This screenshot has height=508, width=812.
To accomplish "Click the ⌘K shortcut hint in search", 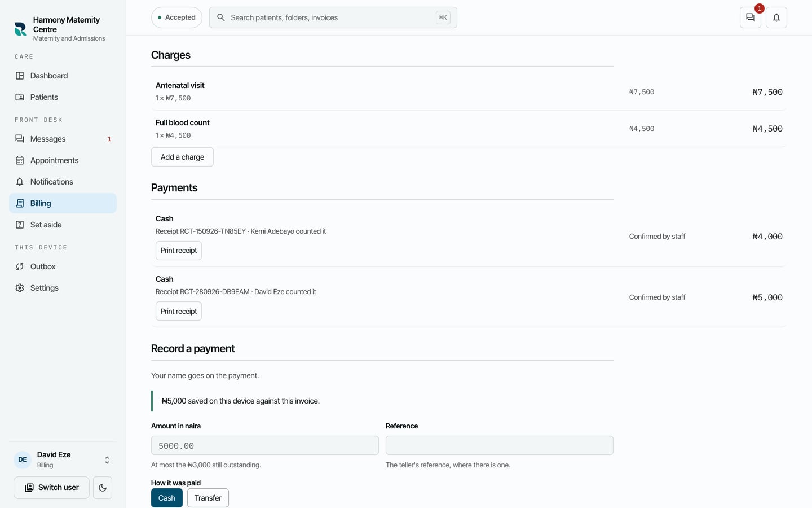I will pos(443,17).
